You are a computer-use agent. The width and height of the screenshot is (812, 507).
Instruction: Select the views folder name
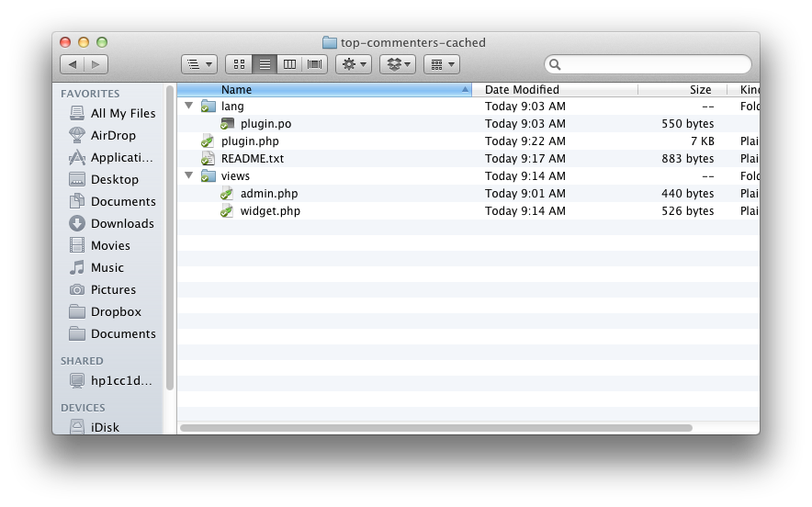click(x=235, y=175)
